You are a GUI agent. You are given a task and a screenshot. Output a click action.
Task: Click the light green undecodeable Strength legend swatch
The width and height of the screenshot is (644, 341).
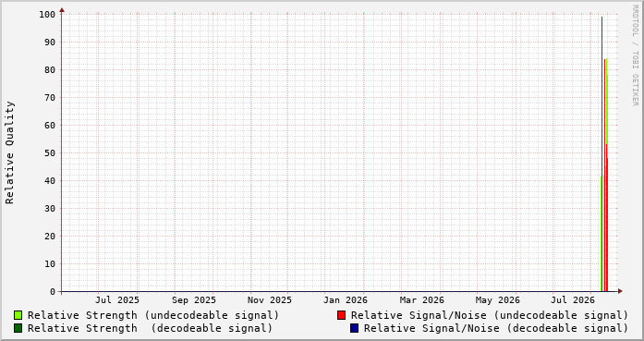point(18,315)
